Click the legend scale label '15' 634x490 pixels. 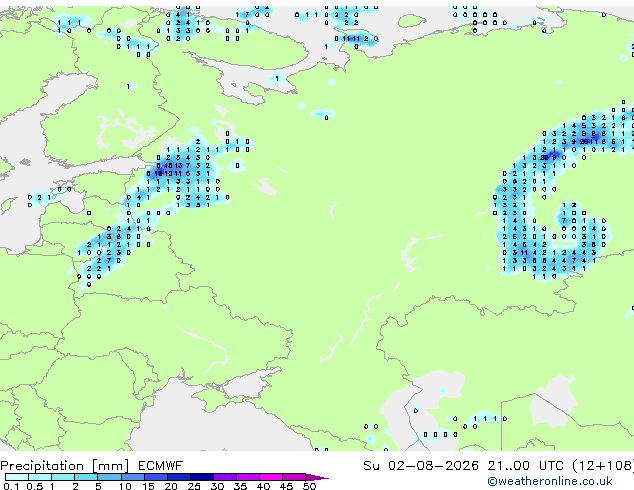pyautogui.click(x=148, y=486)
